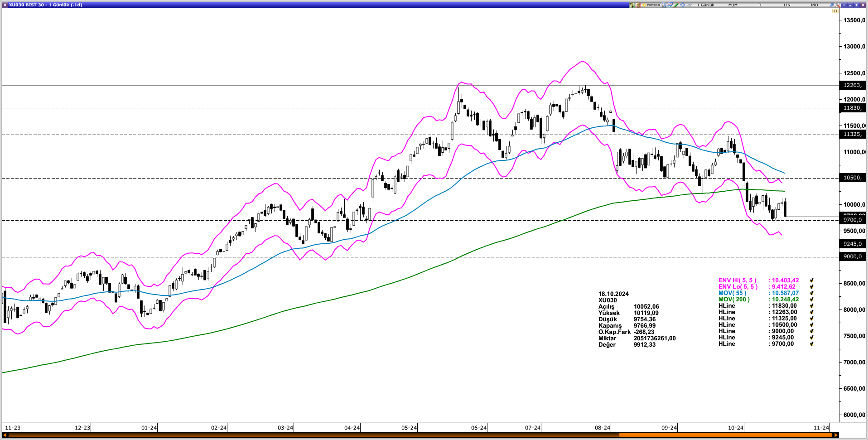This screenshot has height=440, width=868.
Task: Open the wrench-and-screwdriver settings icon
Action: (838, 5)
